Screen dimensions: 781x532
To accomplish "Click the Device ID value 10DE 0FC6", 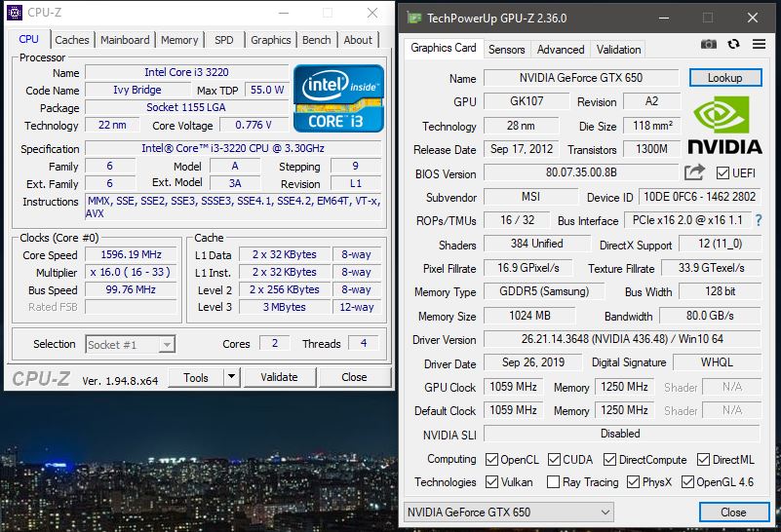I will (x=699, y=197).
